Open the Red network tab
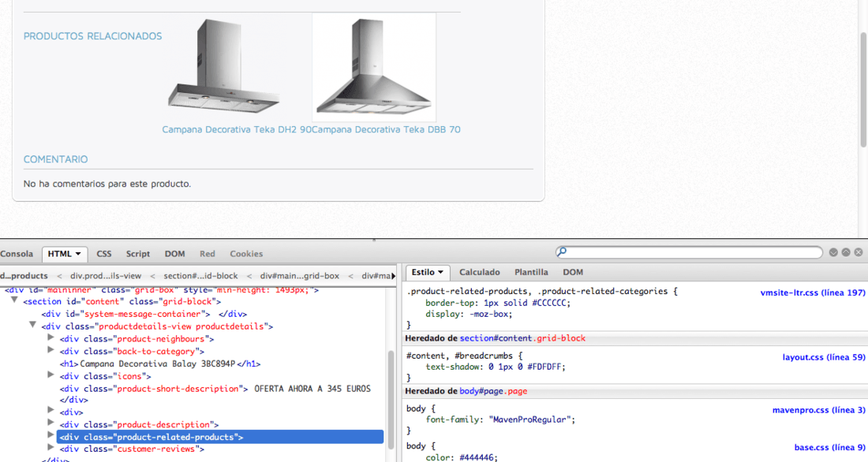The width and height of the screenshot is (868, 462). [x=208, y=254]
